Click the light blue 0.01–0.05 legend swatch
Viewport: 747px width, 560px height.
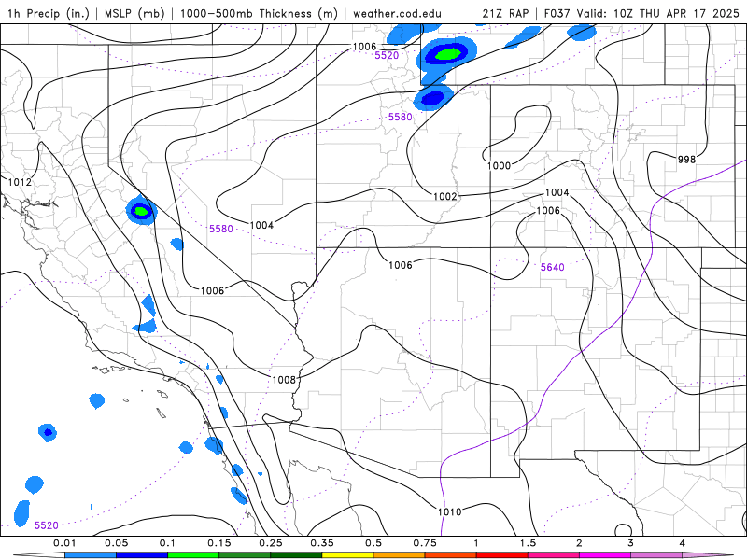point(91,555)
